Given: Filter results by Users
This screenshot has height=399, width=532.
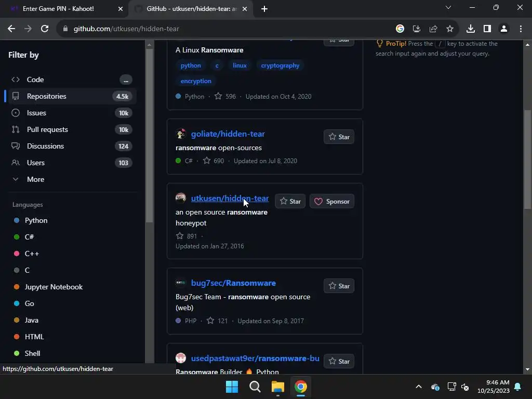Looking at the screenshot, I should [71, 163].
